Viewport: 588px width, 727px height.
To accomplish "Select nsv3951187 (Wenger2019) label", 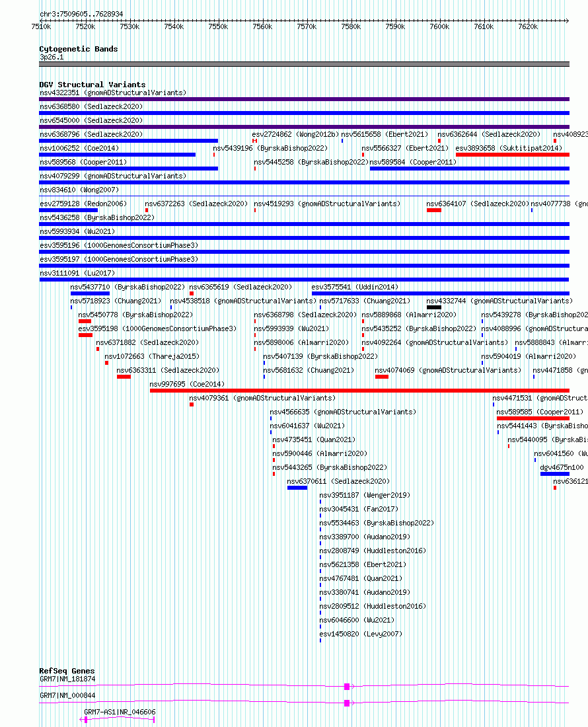I will [365, 496].
